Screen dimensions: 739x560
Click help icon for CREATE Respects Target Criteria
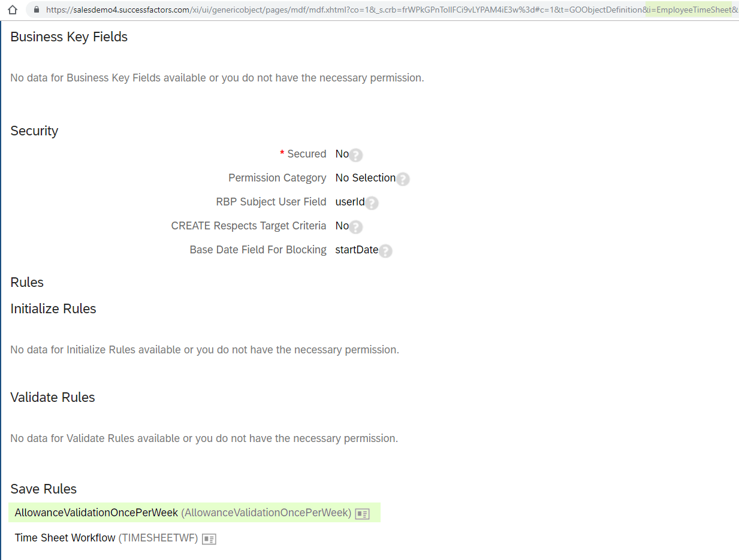click(x=356, y=227)
